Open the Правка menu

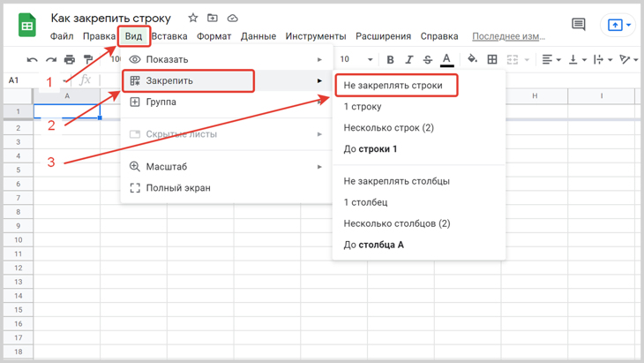(99, 36)
